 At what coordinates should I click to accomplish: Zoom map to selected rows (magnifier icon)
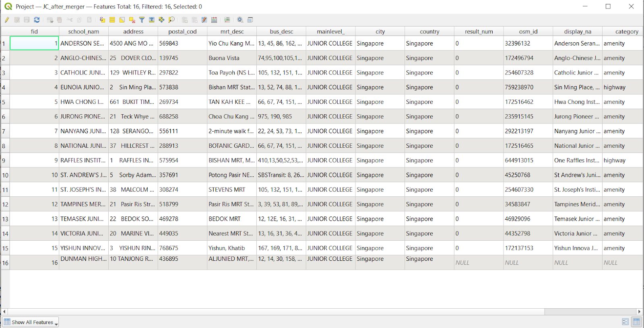click(171, 20)
